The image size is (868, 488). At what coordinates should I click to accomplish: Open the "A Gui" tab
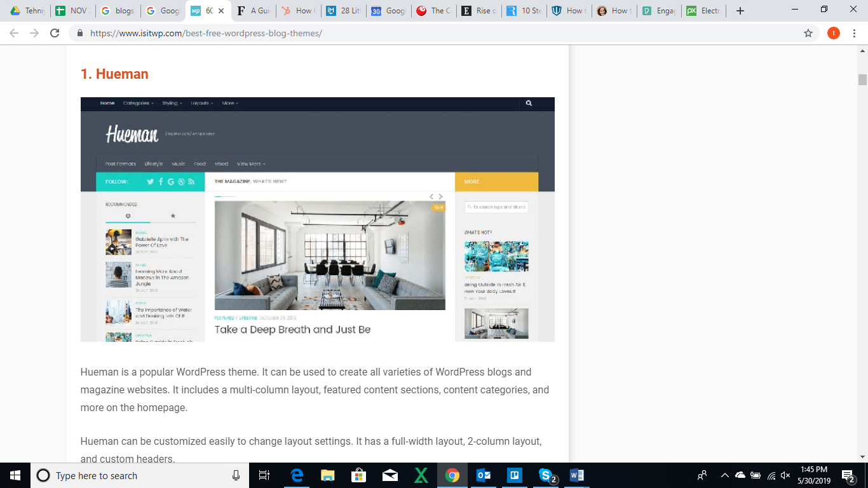tap(254, 11)
